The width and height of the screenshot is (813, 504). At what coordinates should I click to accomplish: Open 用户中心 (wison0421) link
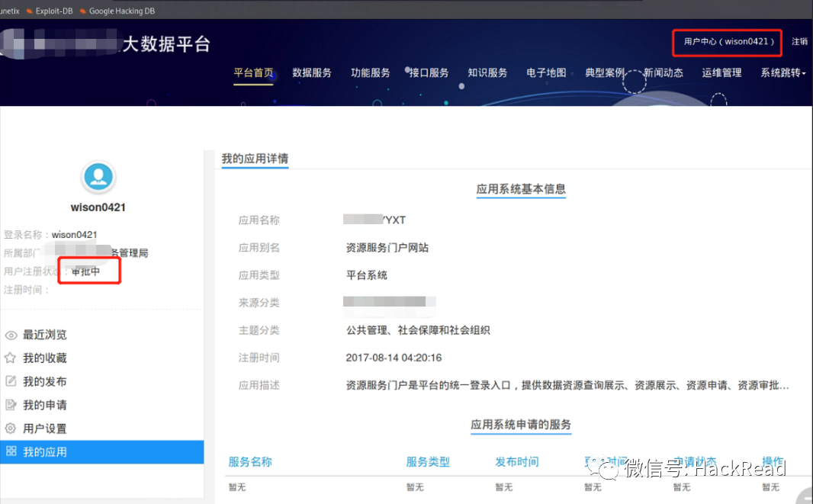point(728,41)
